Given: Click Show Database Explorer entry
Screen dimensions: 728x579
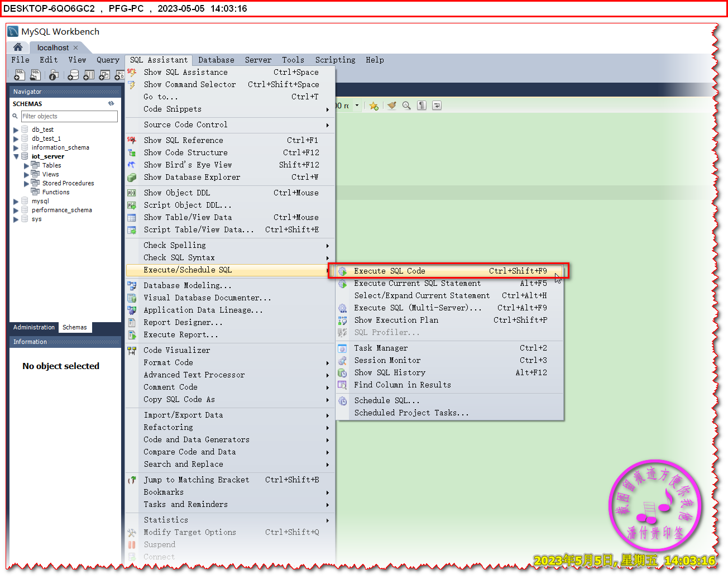Looking at the screenshot, I should coord(230,177).
